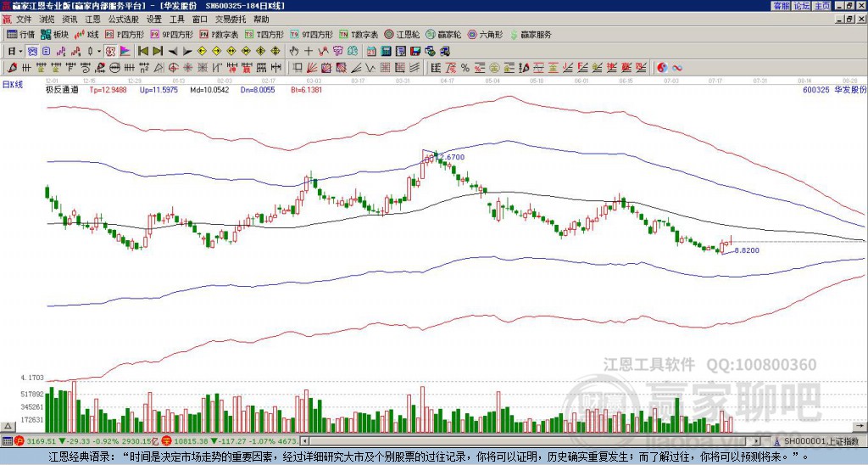This screenshot has height=465, width=868.
Task: Click the arrow button at chart right edge
Action: point(861,426)
